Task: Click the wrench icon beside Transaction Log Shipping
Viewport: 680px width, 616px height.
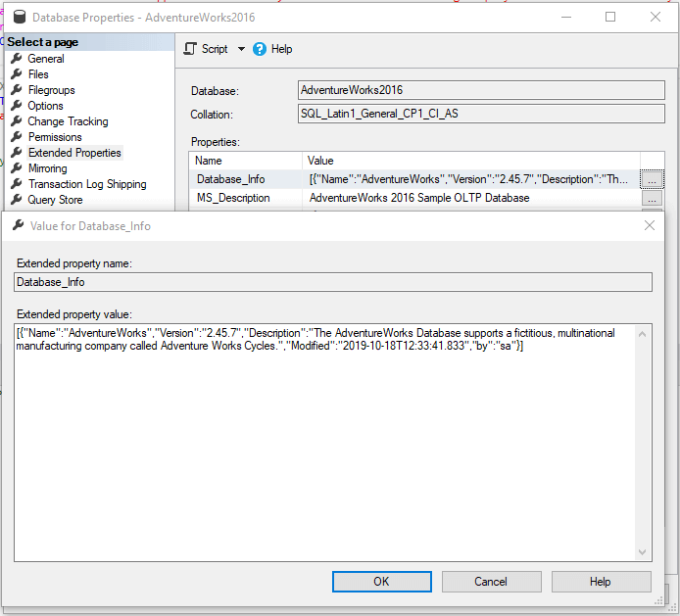Action: (17, 183)
